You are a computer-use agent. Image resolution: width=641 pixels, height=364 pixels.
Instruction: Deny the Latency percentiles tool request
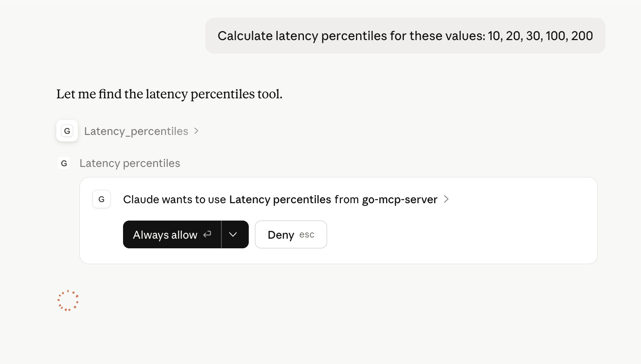pos(280,234)
